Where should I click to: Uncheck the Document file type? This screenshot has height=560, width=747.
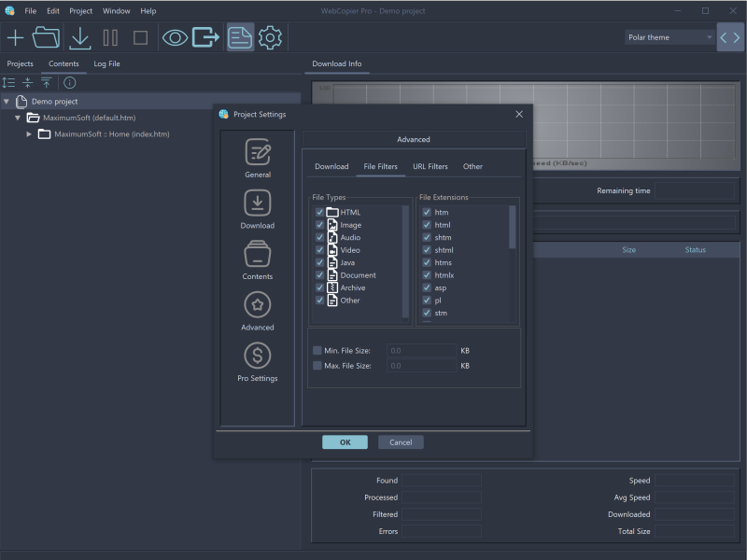[319, 275]
